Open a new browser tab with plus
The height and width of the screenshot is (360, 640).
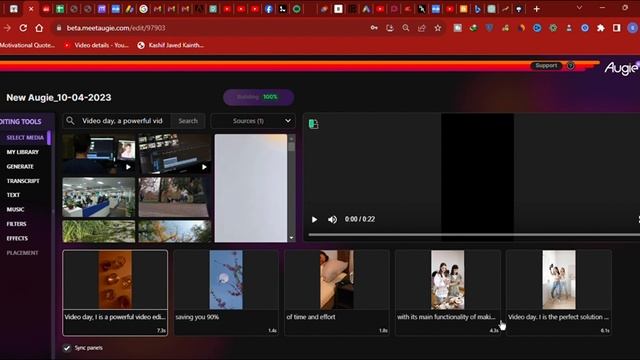point(537,9)
